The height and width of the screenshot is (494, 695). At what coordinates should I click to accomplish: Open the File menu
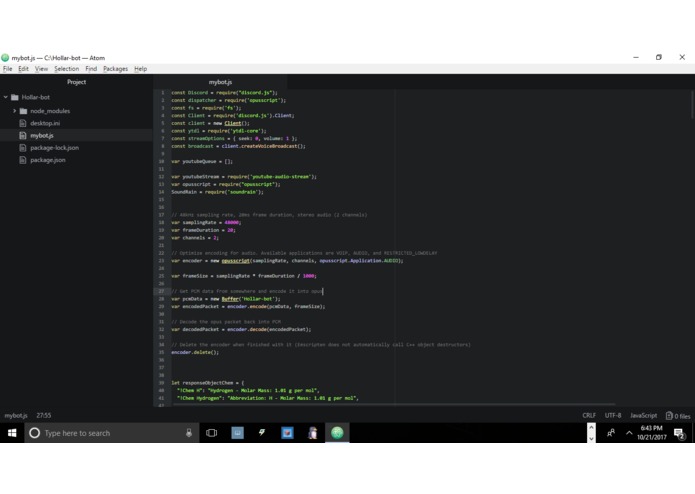click(8, 69)
